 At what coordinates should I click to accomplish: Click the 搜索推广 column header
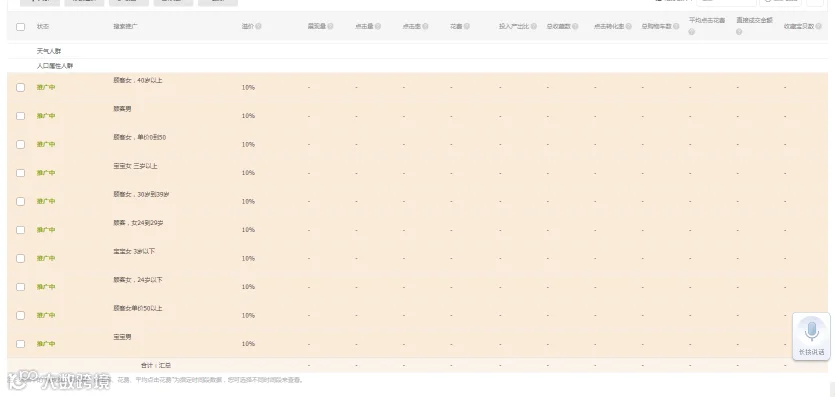click(125, 26)
